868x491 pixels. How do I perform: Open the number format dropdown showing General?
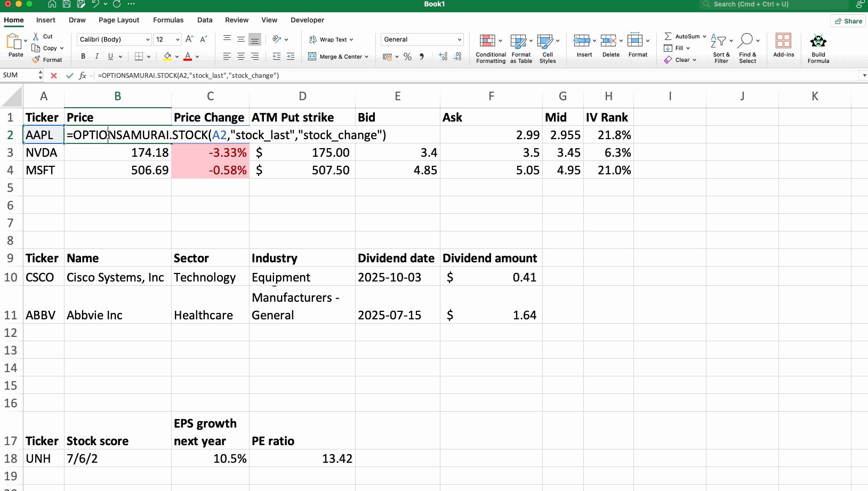pyautogui.click(x=421, y=39)
